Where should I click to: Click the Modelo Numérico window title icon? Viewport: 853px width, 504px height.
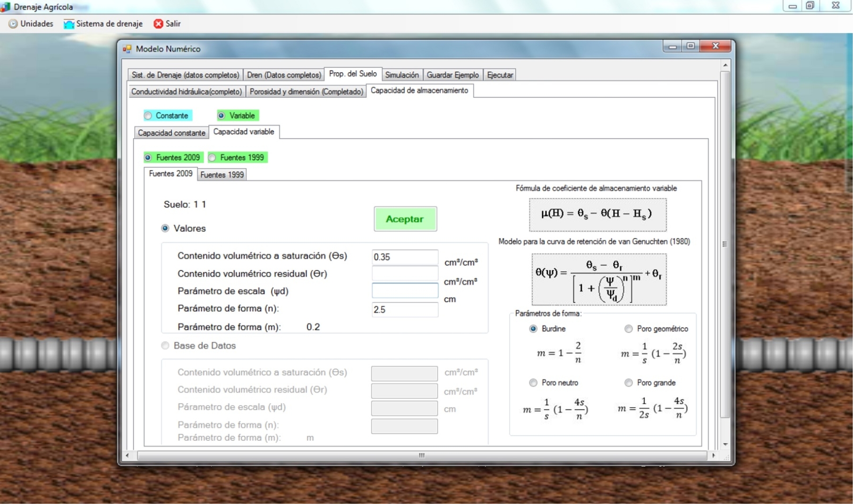click(x=127, y=49)
